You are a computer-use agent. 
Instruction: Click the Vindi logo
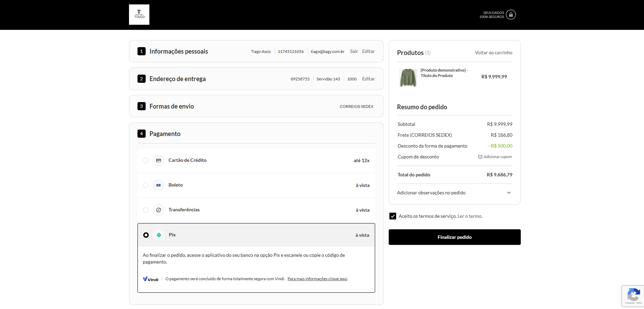[151, 279]
